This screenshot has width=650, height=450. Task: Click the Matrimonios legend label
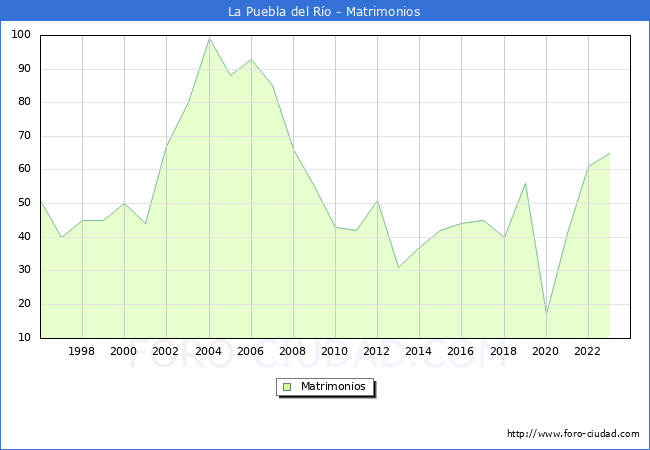click(x=333, y=386)
